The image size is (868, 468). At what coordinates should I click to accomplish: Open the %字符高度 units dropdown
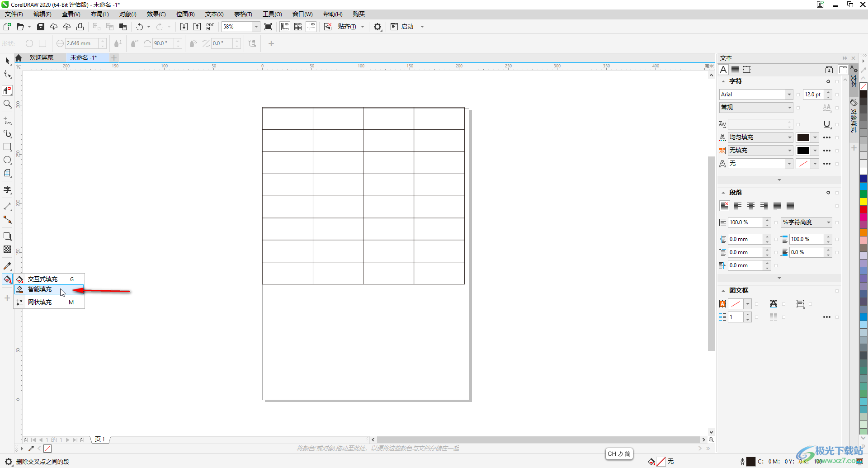click(807, 222)
